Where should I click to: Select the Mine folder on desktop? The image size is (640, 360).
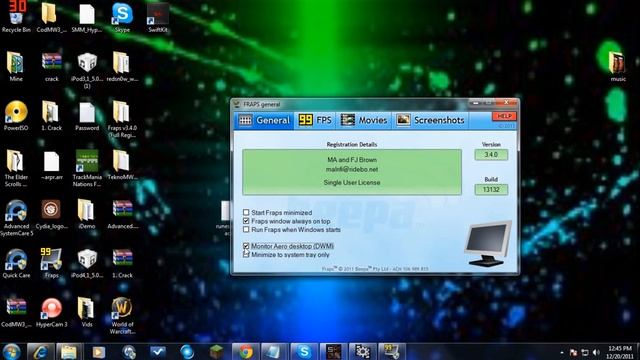pos(16,67)
